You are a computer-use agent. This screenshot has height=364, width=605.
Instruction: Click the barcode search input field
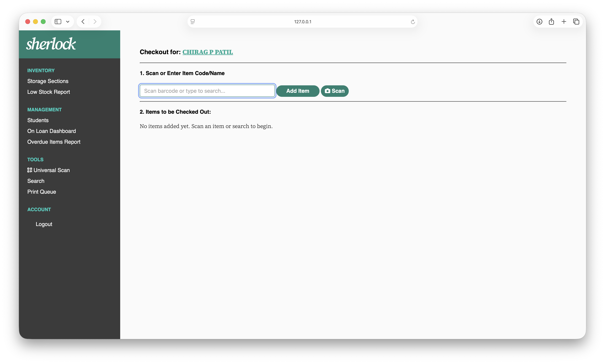pyautogui.click(x=207, y=91)
